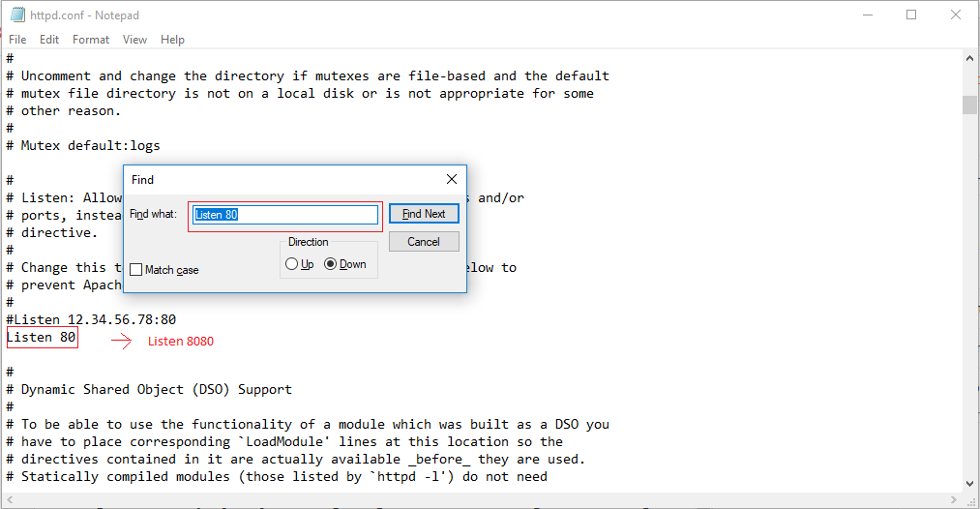The height and width of the screenshot is (509, 980).
Task: Cancel the Find dialog
Action: coord(424,242)
